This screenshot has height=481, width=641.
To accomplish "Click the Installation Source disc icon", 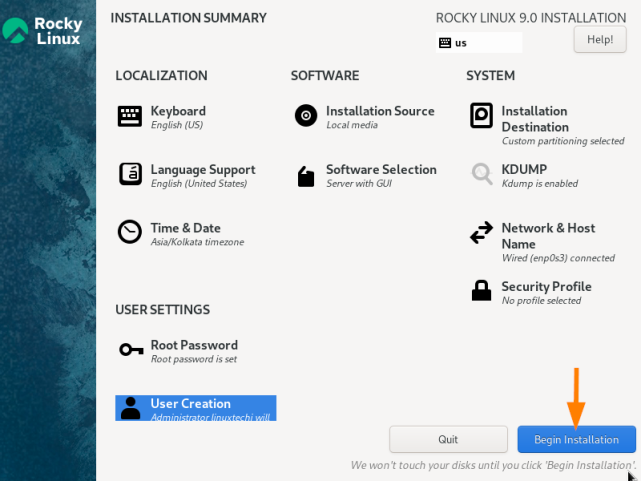I will [306, 116].
